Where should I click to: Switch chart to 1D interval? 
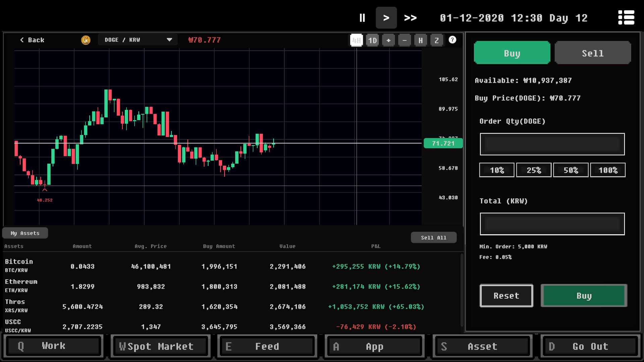click(x=372, y=41)
